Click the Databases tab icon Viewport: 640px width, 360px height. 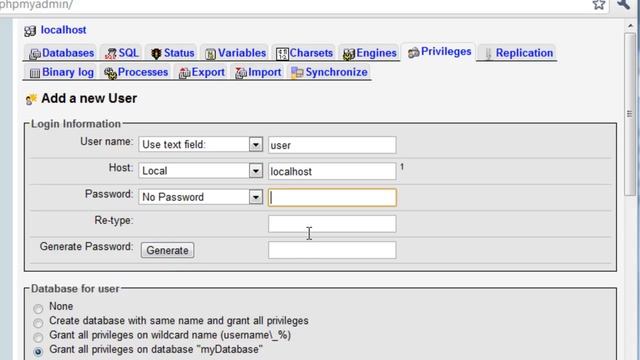[35, 54]
